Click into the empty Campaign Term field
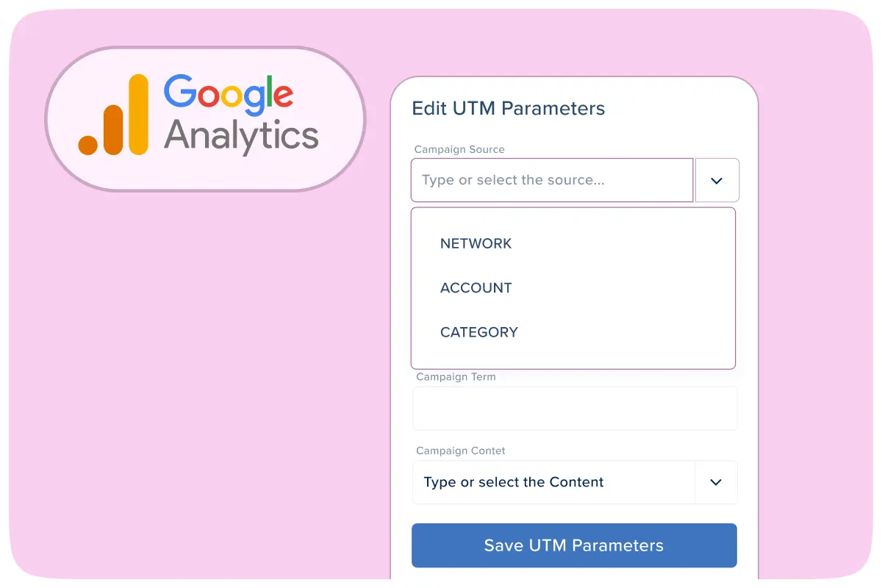The image size is (882, 588). tap(574, 408)
